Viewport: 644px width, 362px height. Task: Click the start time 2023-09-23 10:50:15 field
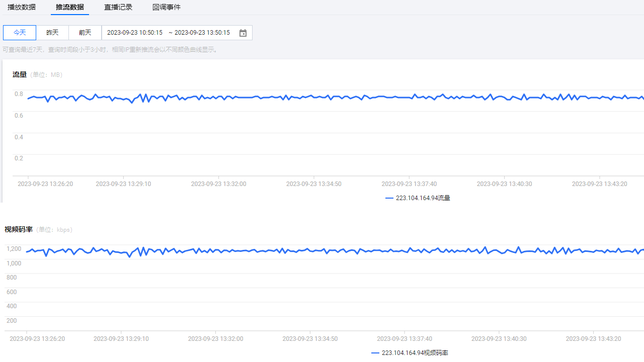pyautogui.click(x=135, y=33)
